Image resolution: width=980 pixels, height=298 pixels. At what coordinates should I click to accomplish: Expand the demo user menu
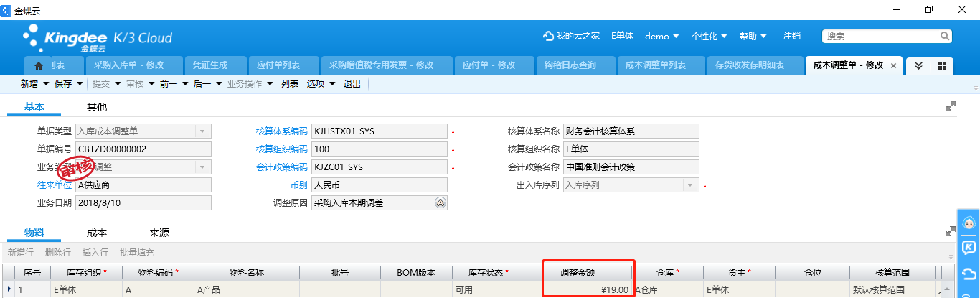click(662, 36)
